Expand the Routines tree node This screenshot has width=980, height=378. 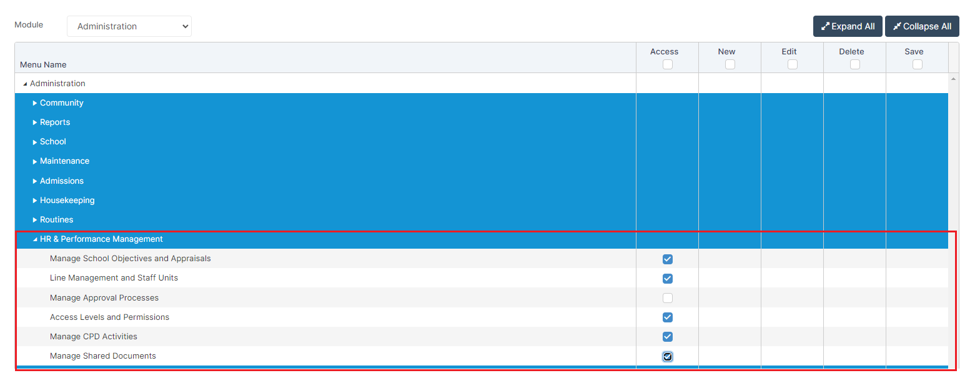35,220
